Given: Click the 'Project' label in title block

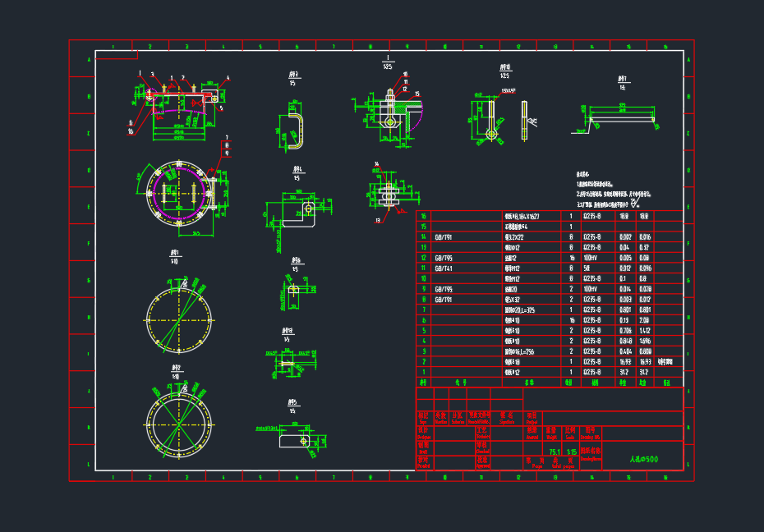Looking at the screenshot, I should pos(532,422).
